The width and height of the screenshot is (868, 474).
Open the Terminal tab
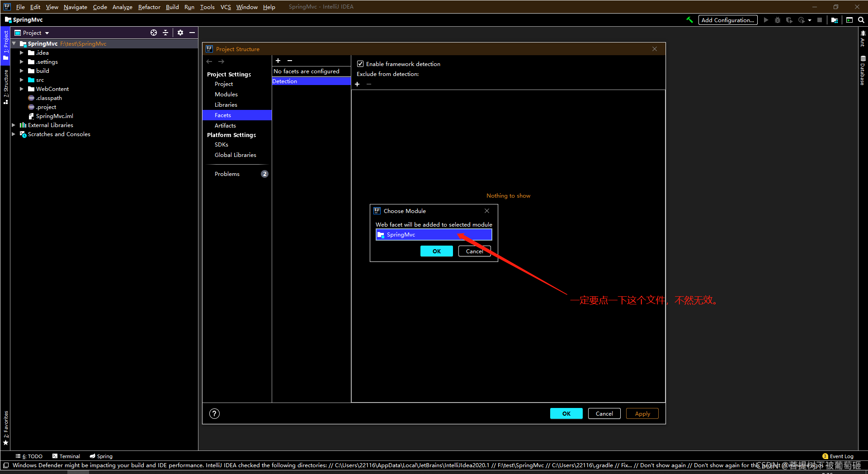click(x=66, y=456)
